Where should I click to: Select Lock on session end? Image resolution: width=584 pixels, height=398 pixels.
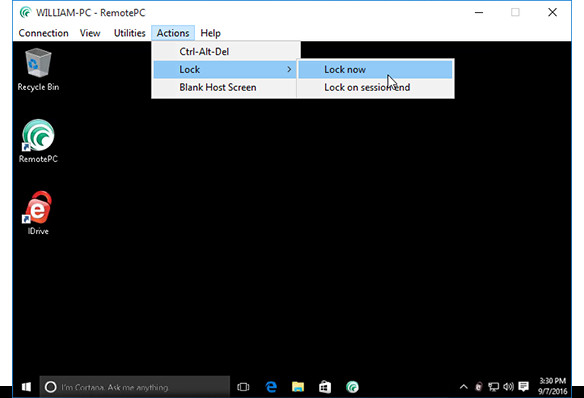(x=375, y=87)
